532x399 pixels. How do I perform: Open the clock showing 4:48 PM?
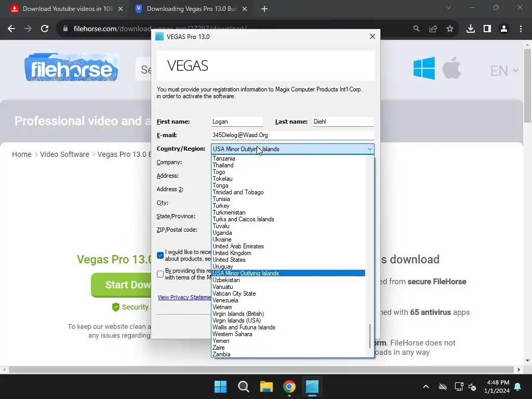pos(497,387)
